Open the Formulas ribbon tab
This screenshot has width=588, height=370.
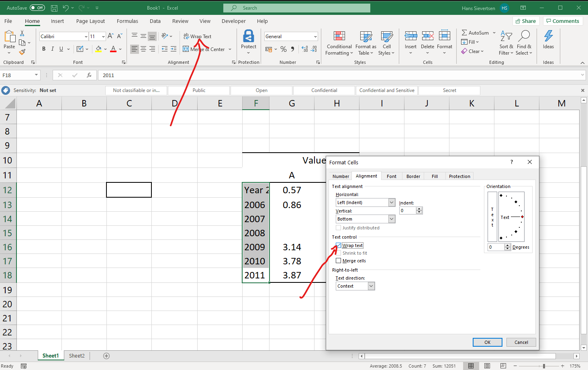tap(127, 21)
